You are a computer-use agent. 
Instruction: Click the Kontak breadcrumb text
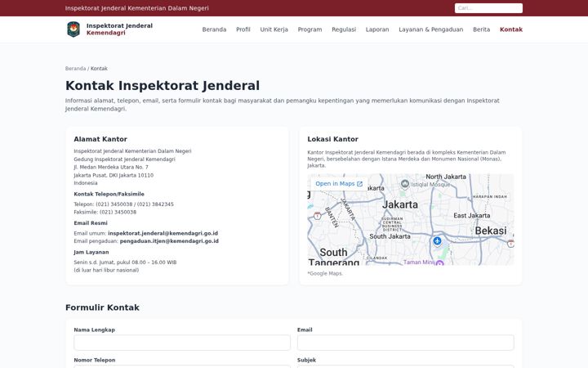click(99, 69)
